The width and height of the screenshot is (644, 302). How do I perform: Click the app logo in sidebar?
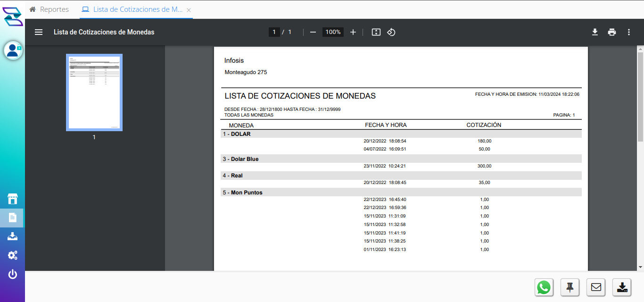(x=13, y=17)
